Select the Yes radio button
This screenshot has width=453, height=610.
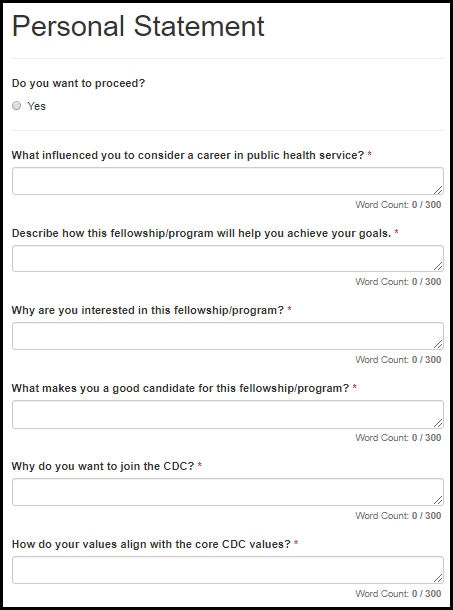[x=16, y=106]
